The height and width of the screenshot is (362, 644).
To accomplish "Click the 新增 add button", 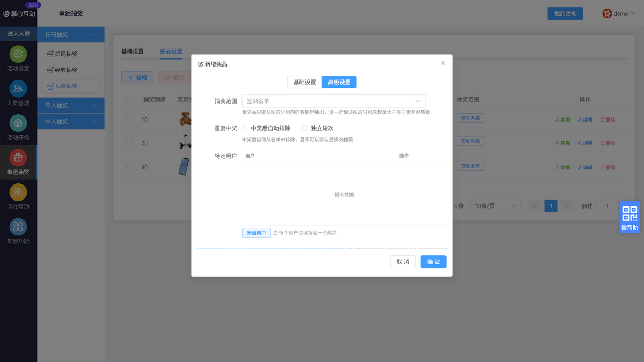I will tap(137, 78).
